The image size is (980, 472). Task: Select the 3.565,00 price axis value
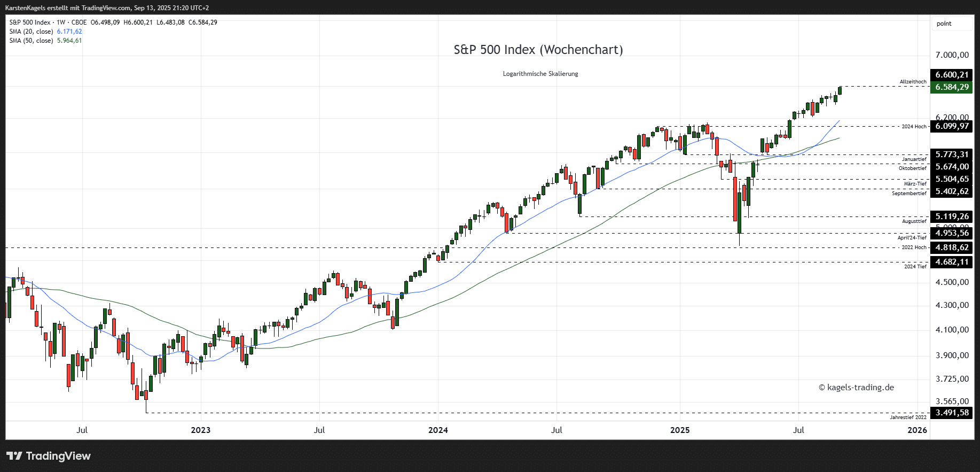tap(952, 401)
